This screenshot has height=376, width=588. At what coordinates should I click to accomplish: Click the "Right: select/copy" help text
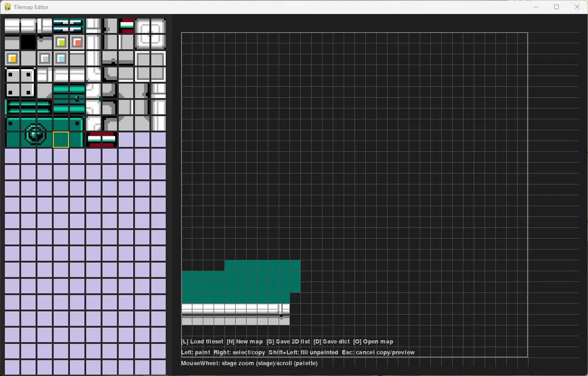239,352
